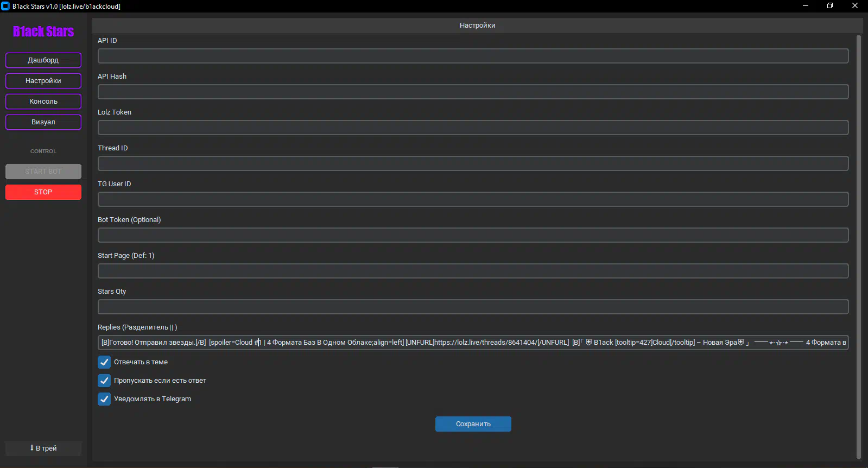Viewport: 868px width, 468px height.
Task: Focus the API ID input field
Action: tap(473, 56)
